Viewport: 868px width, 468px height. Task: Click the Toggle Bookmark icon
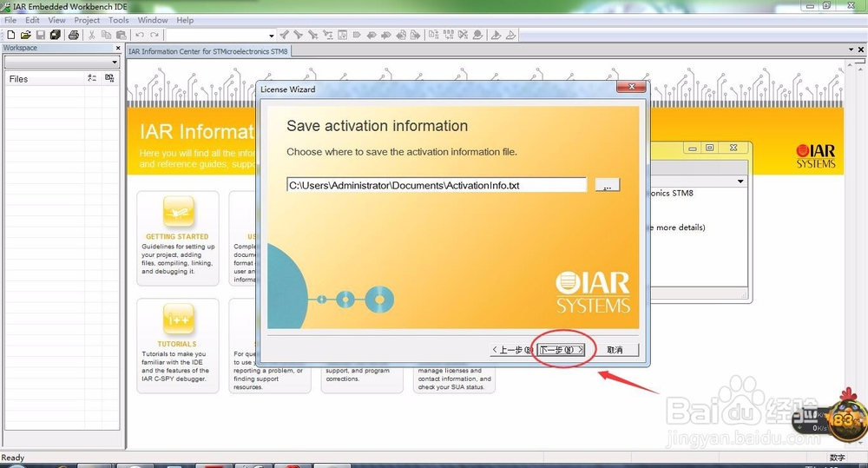click(x=357, y=35)
